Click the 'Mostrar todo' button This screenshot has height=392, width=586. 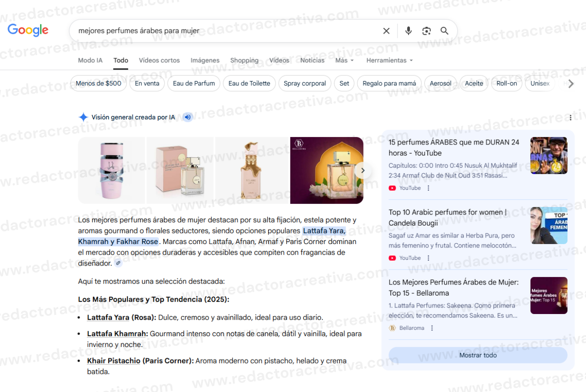pyautogui.click(x=478, y=355)
